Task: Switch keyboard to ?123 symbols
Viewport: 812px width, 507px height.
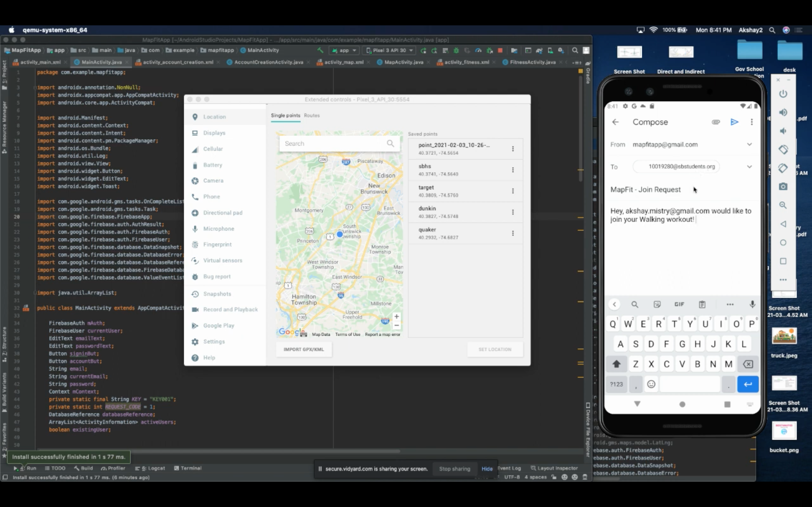Action: [616, 384]
